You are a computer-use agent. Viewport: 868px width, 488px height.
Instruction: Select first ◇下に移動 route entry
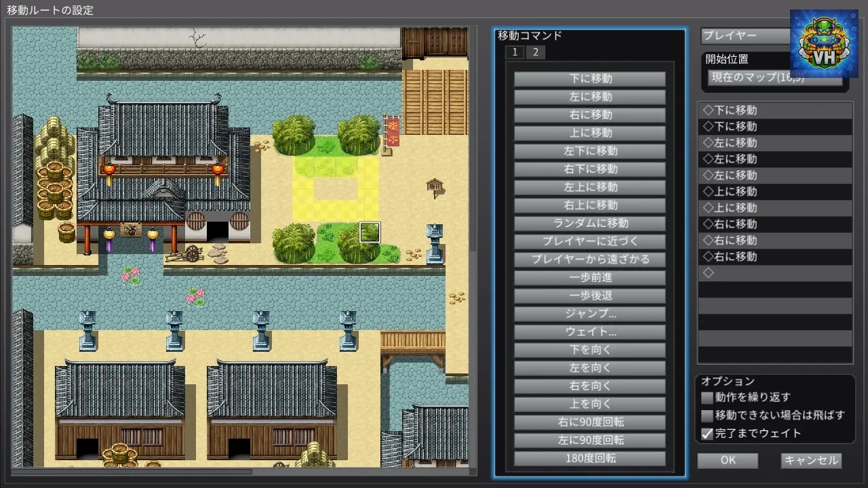tap(775, 110)
